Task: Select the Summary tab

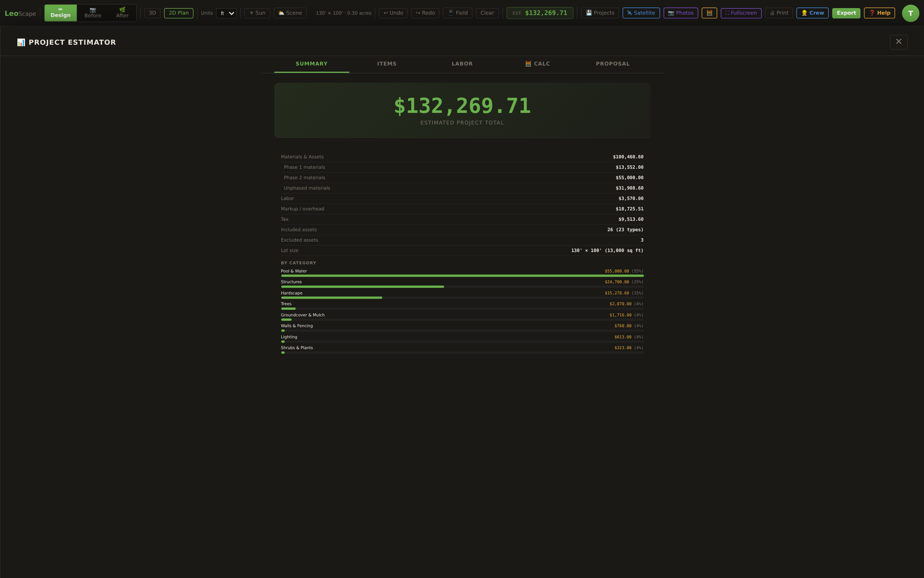Action: 311,64
